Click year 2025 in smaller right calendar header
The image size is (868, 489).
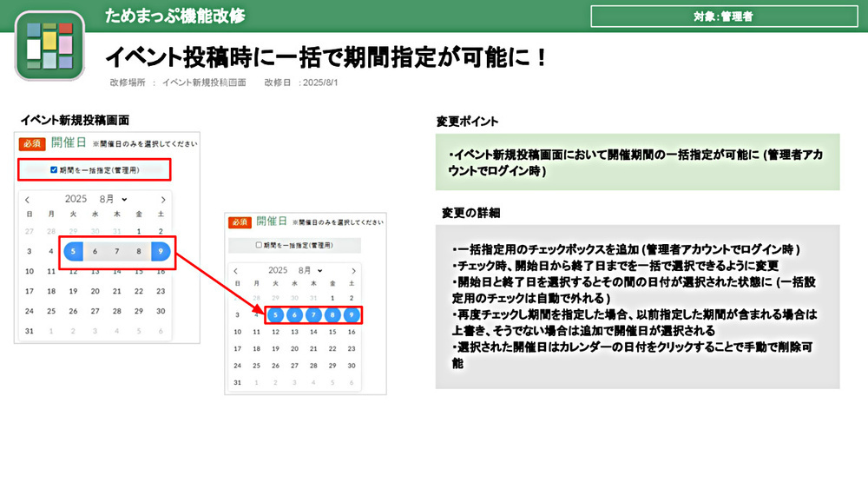278,270
